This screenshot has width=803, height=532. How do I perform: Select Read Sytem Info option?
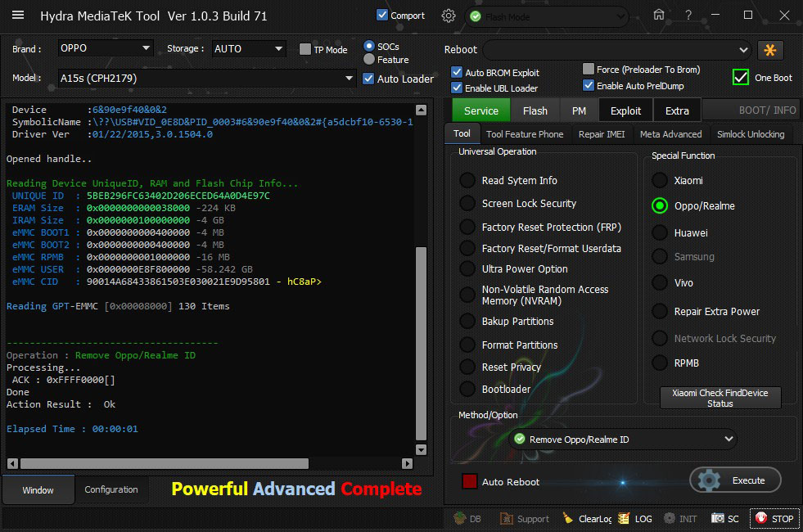467,180
